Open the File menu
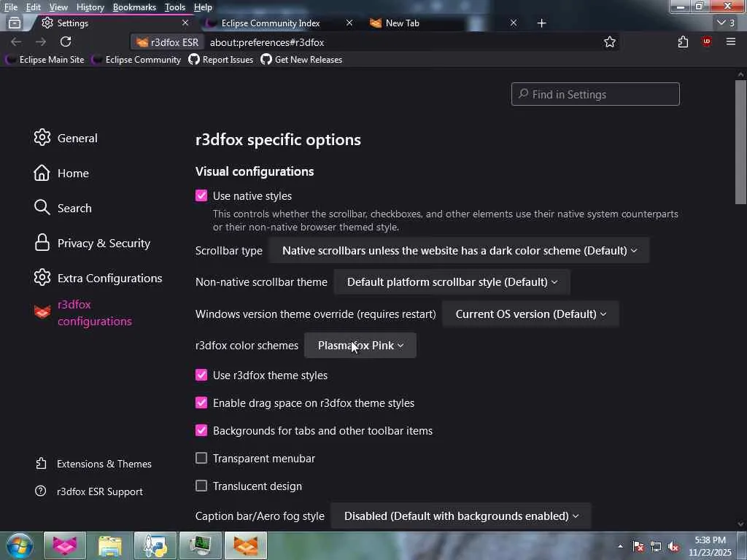747x560 pixels. tap(10, 7)
